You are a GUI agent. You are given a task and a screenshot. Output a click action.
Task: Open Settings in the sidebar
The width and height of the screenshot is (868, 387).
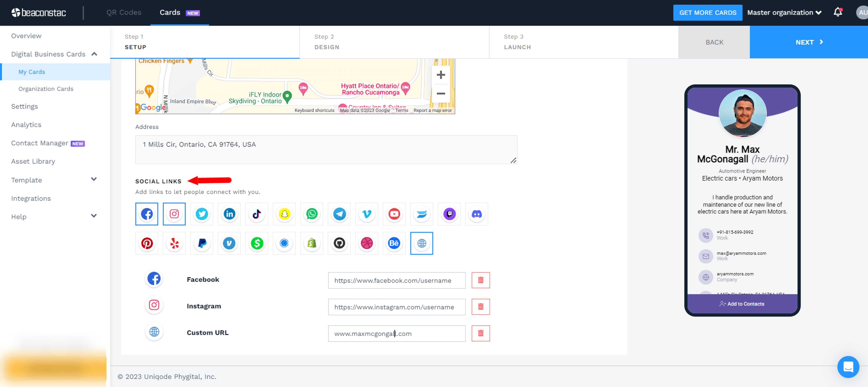click(25, 106)
